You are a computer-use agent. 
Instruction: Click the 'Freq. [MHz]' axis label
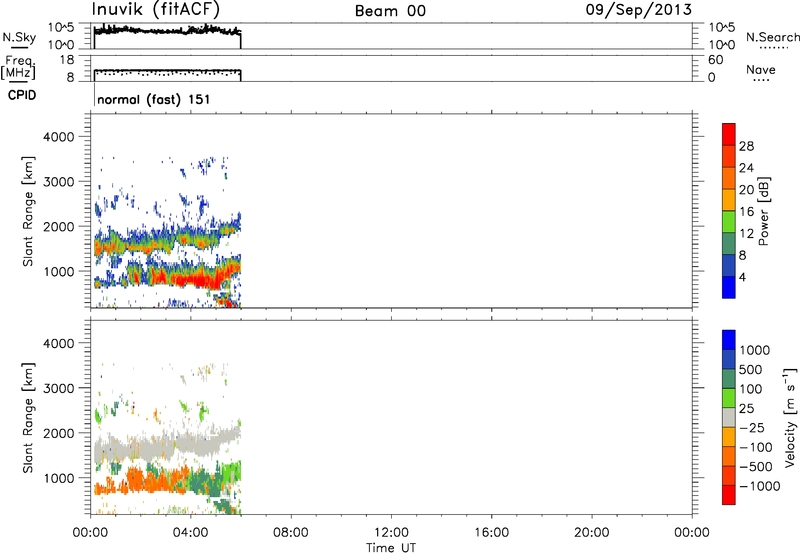19,68
